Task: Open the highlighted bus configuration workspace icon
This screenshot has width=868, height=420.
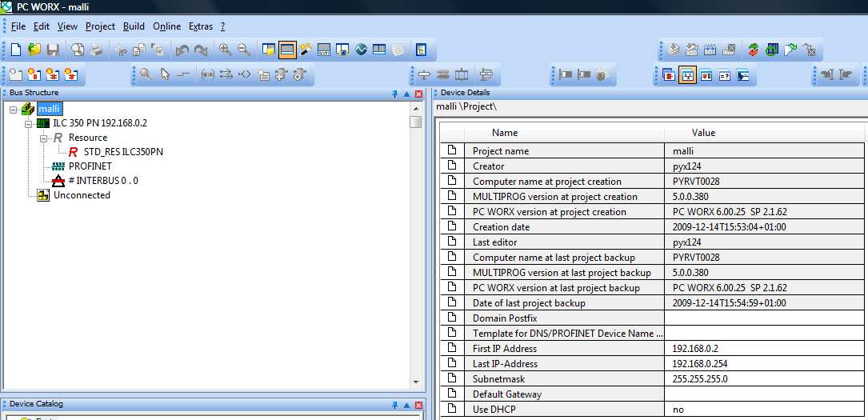Action: (687, 74)
